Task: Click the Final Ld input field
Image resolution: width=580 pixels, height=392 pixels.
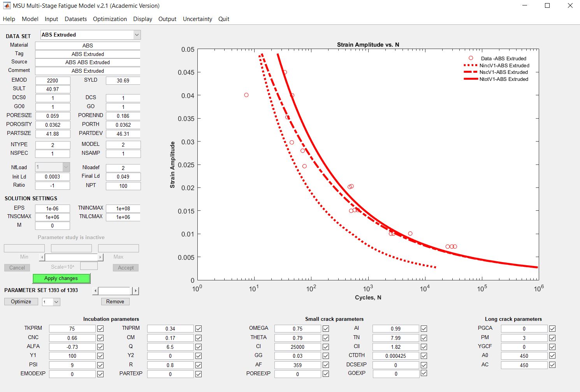Action: click(x=123, y=177)
